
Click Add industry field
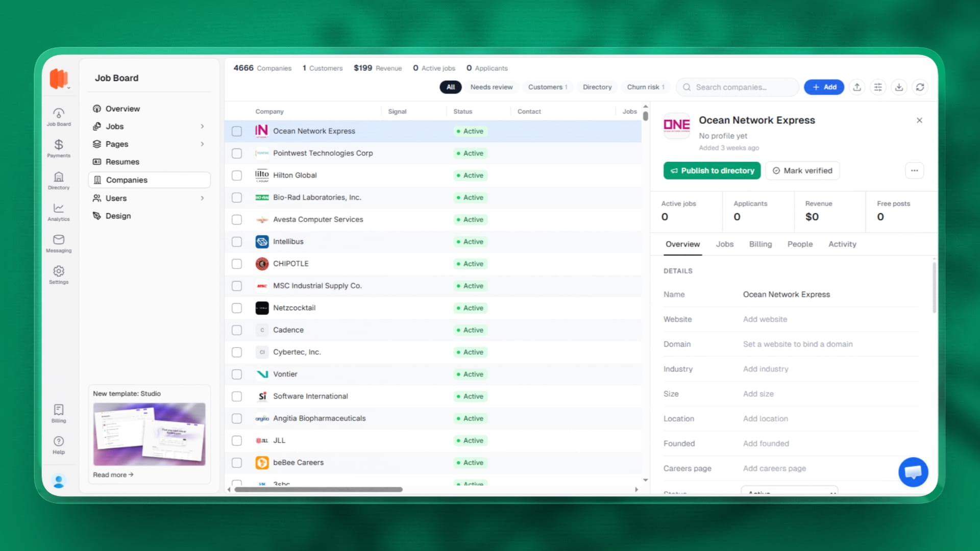click(x=765, y=369)
